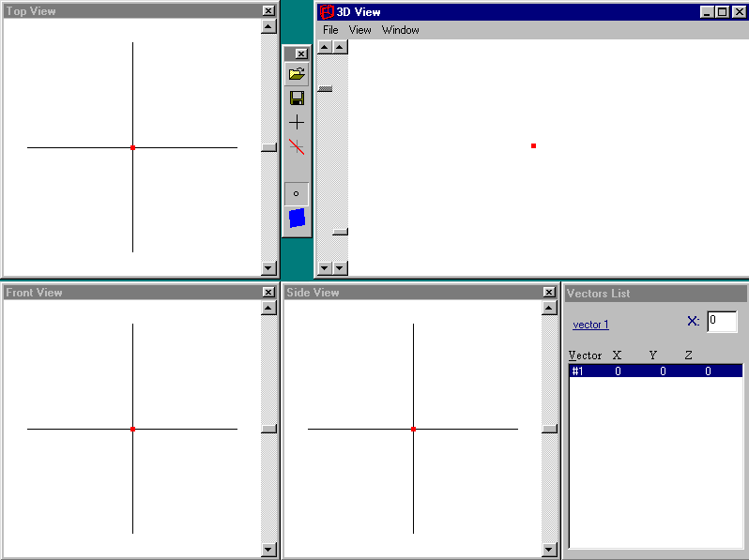The image size is (749, 560).
Task: Save using the floppy disk icon
Action: click(297, 98)
